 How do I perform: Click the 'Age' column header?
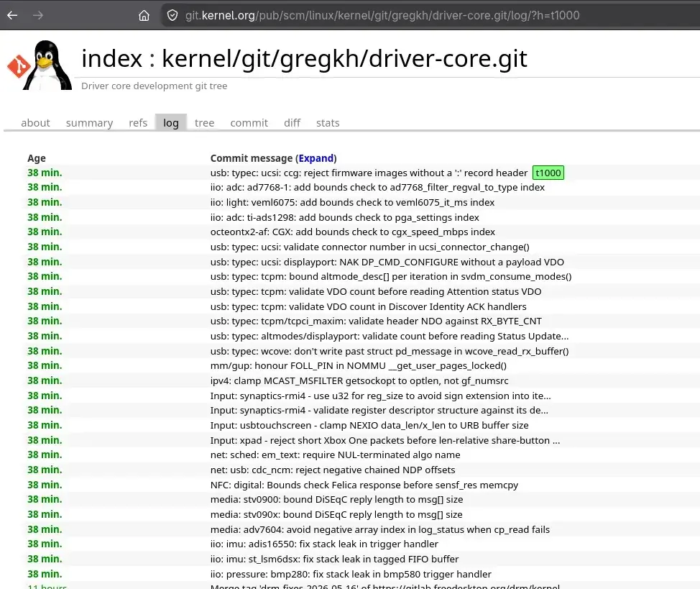click(37, 158)
